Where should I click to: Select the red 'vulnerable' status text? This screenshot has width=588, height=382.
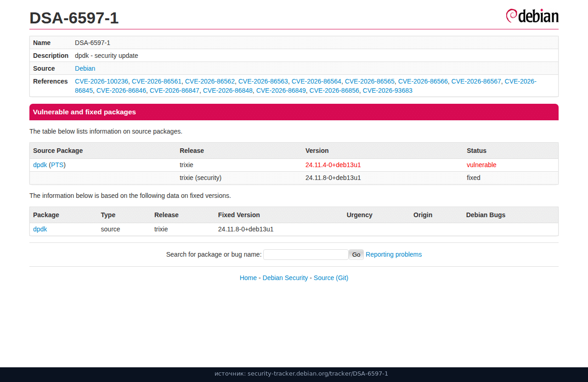click(x=481, y=165)
